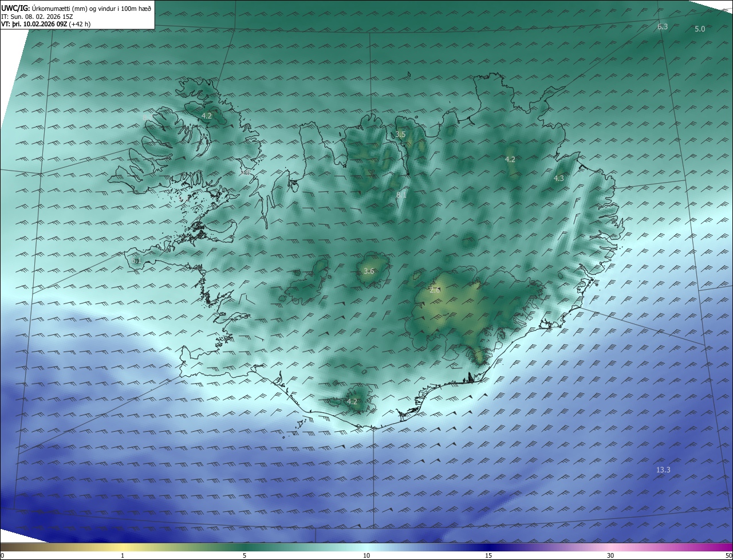Screen dimensions: 733x560
Task: Click the 13.3 value over the ocean
Action: [x=663, y=470]
